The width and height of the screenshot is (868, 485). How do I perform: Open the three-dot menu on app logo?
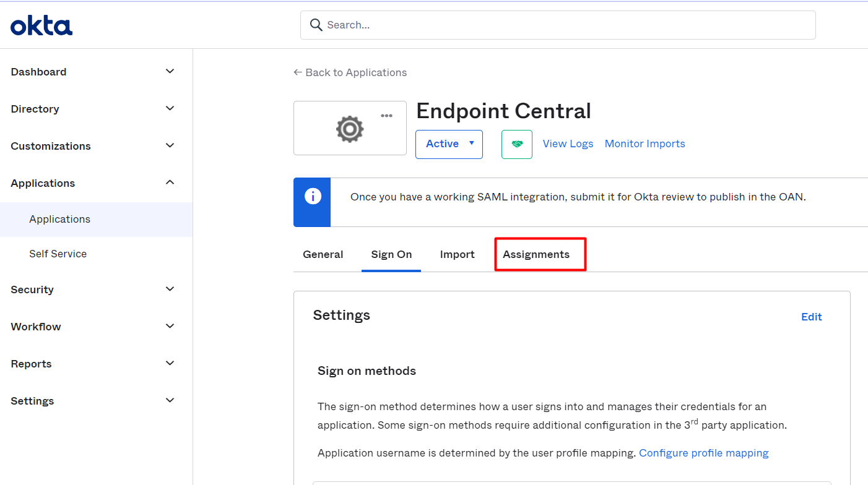pyautogui.click(x=387, y=116)
